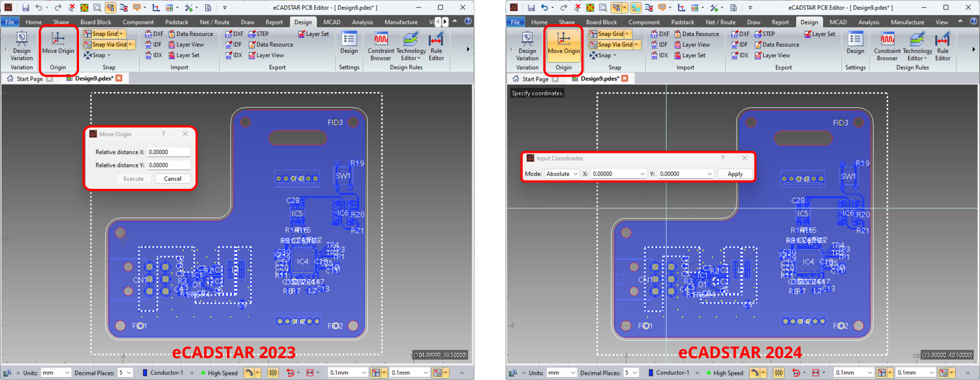Click Design Settings icon in the right window
Viewport: 980px width, 380px height.
[855, 43]
